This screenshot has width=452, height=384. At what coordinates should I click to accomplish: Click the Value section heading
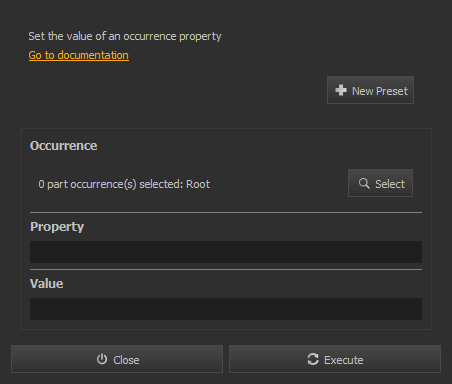point(47,284)
